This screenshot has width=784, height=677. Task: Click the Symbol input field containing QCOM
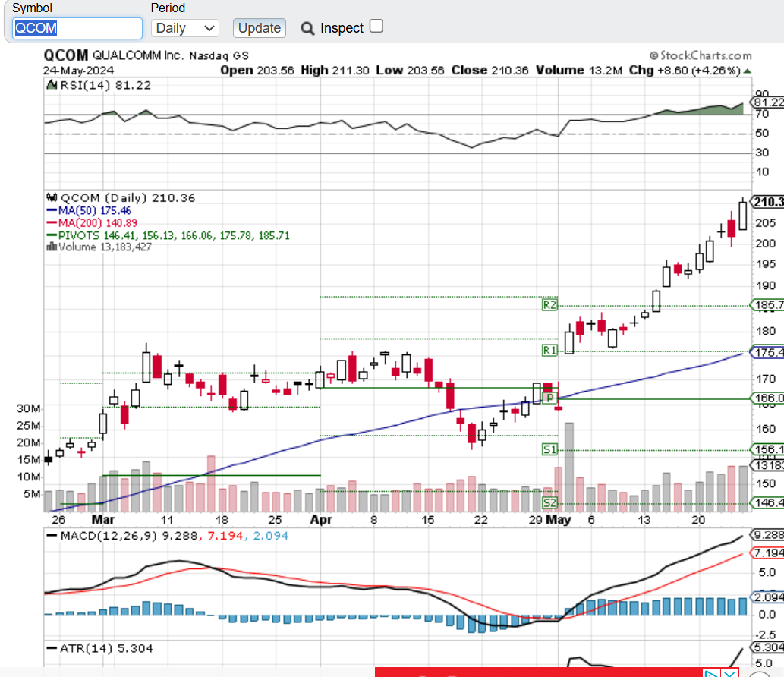point(77,29)
